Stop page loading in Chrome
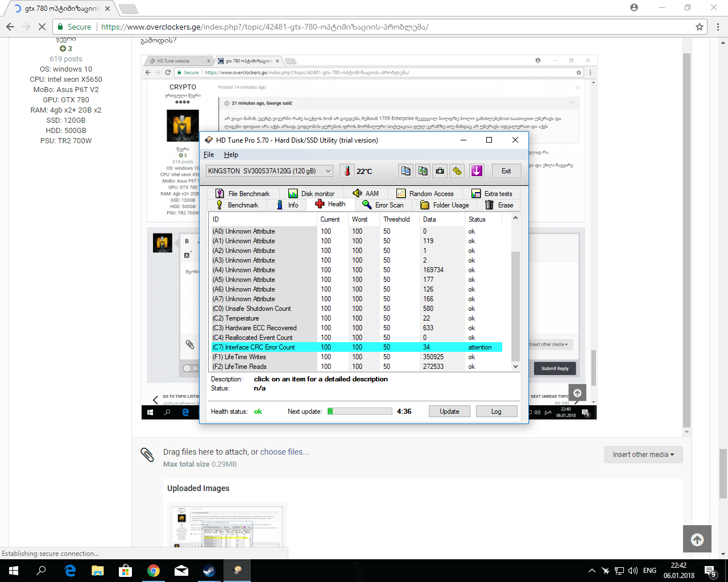Viewport: 728px width, 582px height. click(42, 27)
